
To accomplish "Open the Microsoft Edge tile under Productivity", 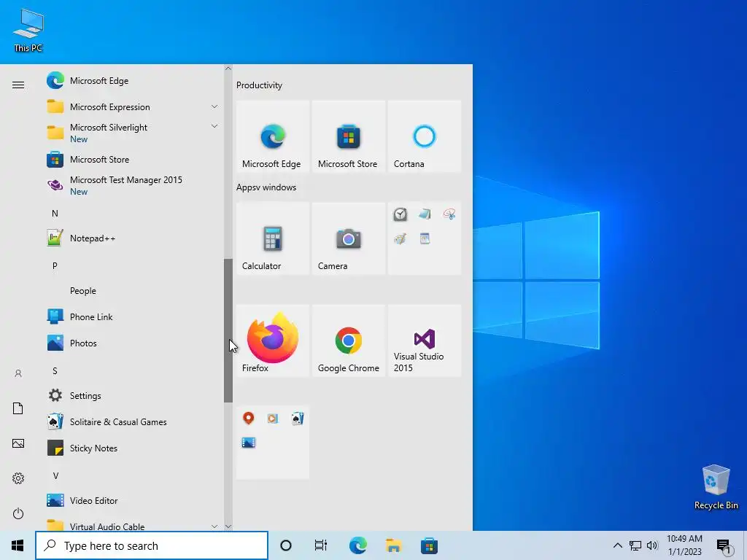I will click(273, 136).
